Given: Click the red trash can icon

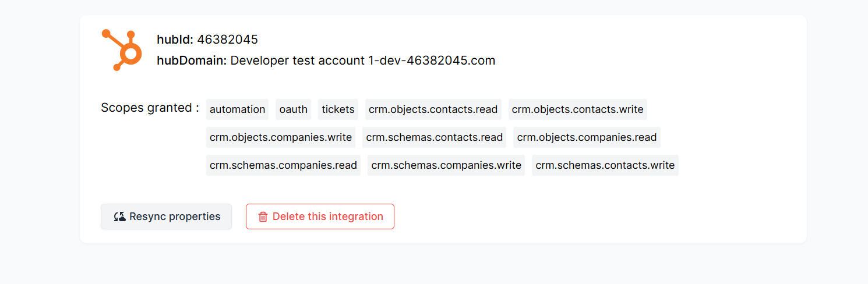Looking at the screenshot, I should click(x=263, y=216).
